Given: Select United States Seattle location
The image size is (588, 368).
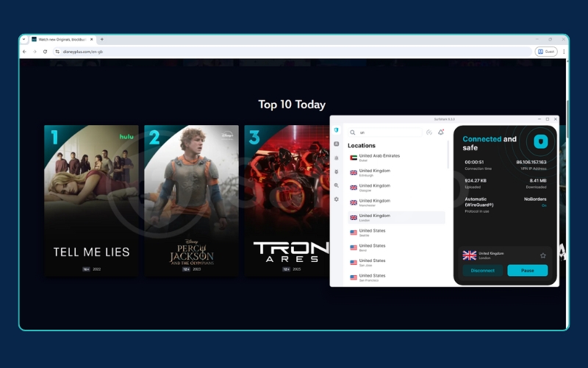Looking at the screenshot, I should 396,233.
